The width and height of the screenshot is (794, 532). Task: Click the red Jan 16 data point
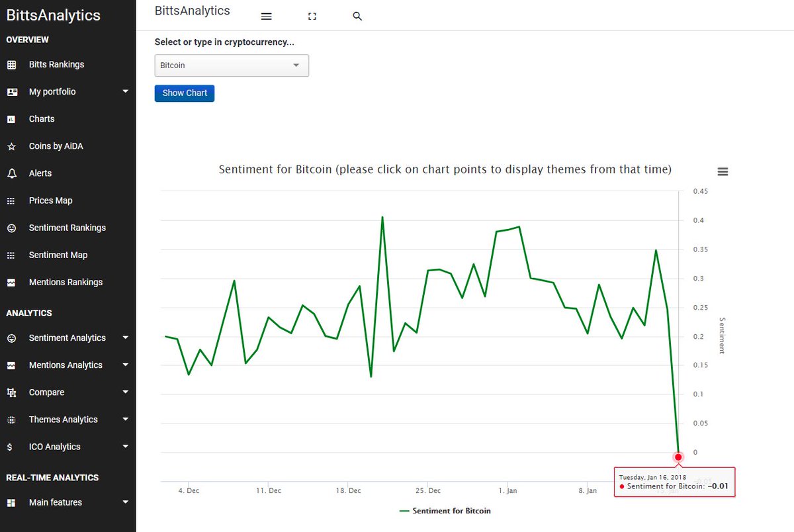[678, 457]
